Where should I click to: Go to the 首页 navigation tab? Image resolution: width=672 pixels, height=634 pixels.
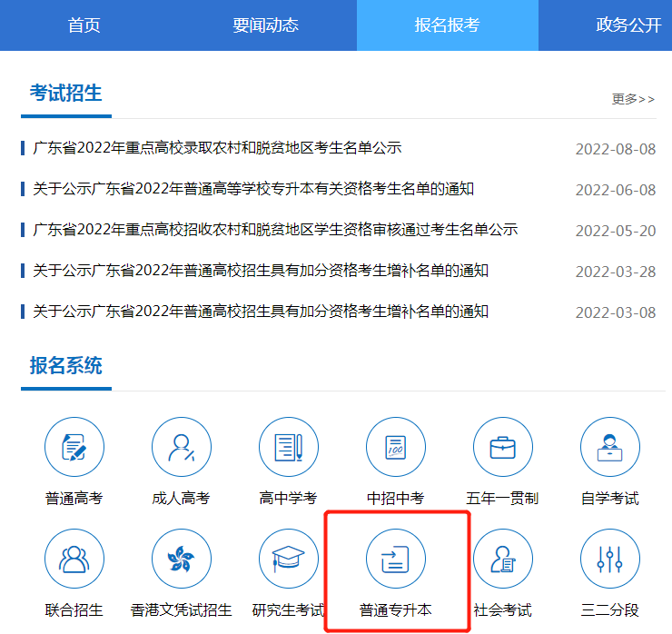[x=84, y=25]
